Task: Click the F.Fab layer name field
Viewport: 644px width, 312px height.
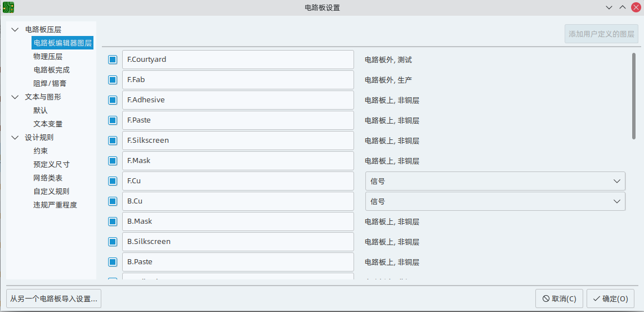Action: (238, 80)
